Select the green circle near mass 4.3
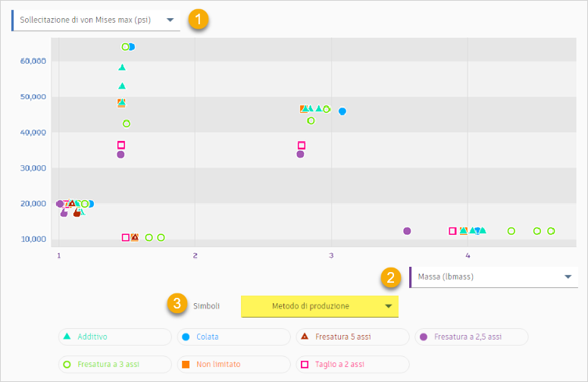The image size is (588, 382). [511, 231]
